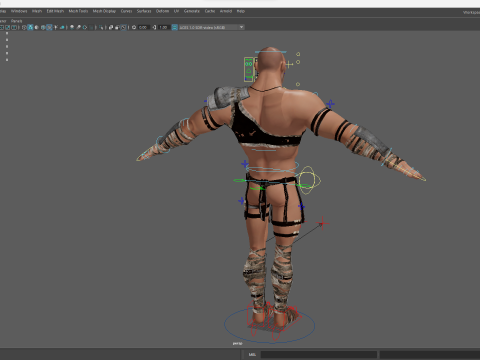Open the view transform color space dropdown
Viewport: 480px width, 360px height.
click(211, 27)
